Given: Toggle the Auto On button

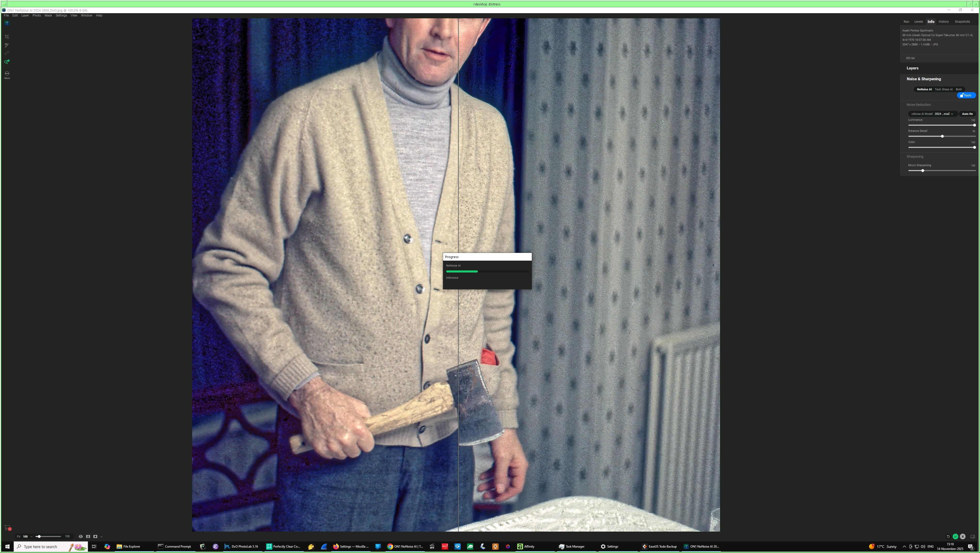Looking at the screenshot, I should [967, 114].
